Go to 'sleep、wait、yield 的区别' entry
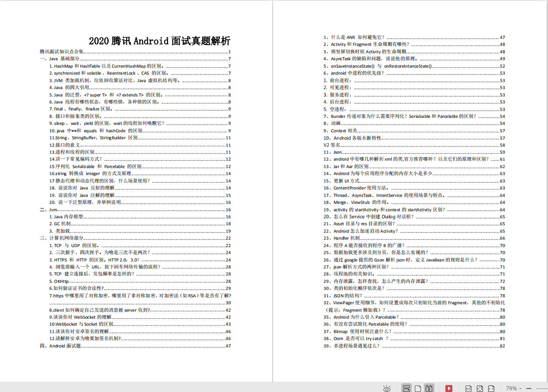548x392 pixels. click(x=140, y=124)
